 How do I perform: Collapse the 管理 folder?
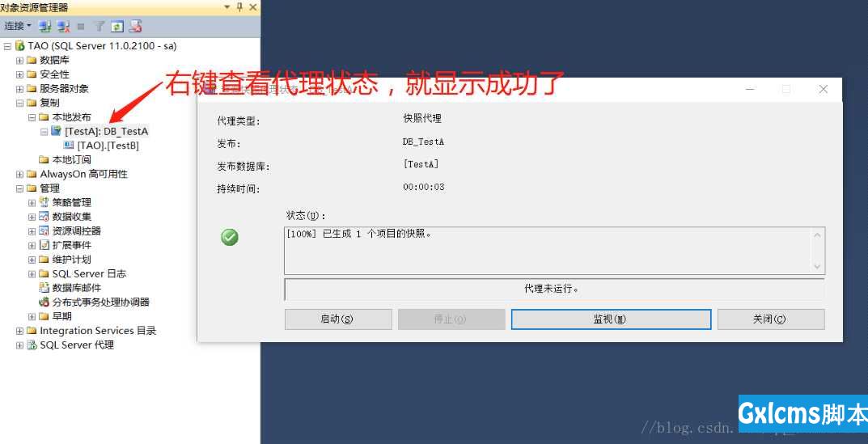click(19, 188)
